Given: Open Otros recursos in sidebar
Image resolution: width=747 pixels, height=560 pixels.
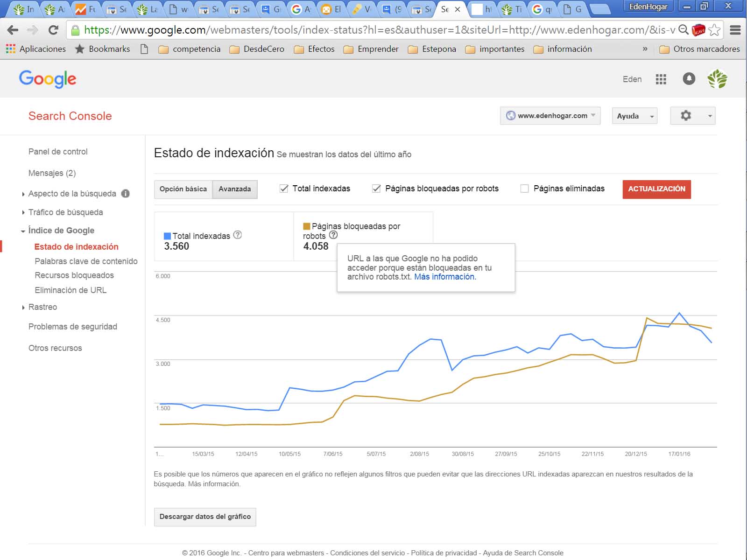Looking at the screenshot, I should (x=55, y=348).
